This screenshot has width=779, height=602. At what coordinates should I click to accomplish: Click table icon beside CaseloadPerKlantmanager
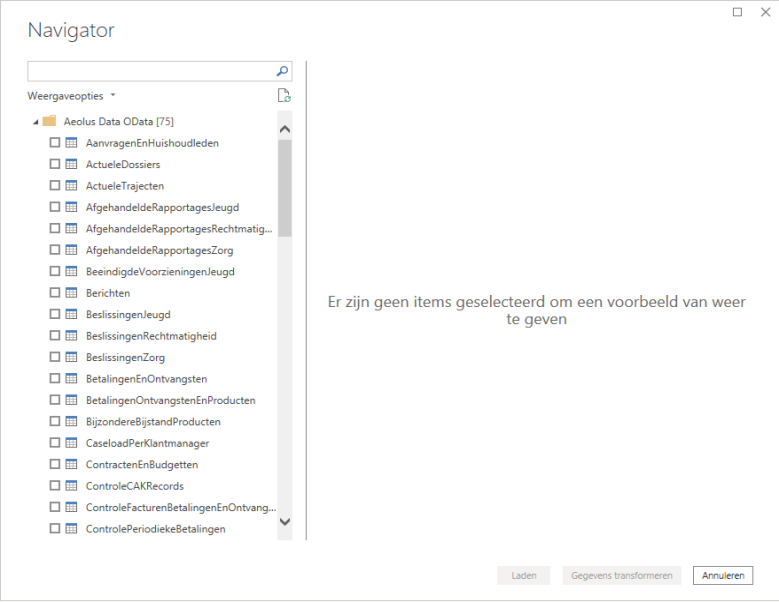click(x=72, y=443)
